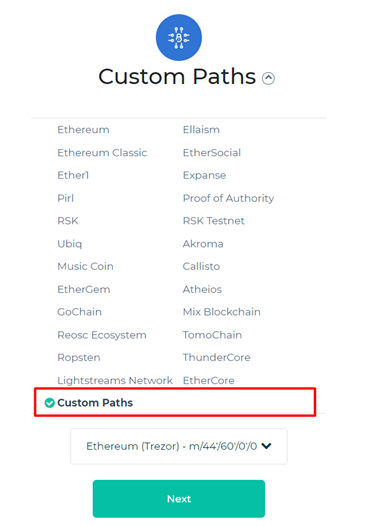The height and width of the screenshot is (526, 369).
Task: Select the ThunderCore path
Action: click(x=216, y=358)
